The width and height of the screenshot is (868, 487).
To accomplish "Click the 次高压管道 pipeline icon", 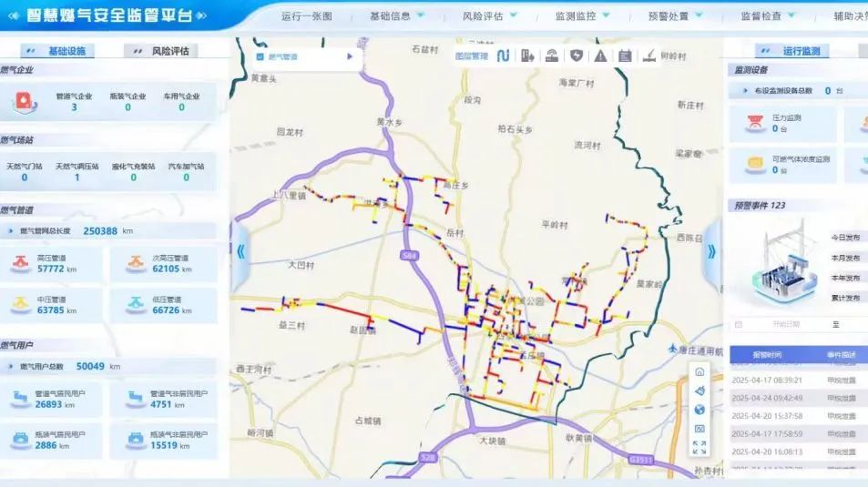I will coord(136,264).
